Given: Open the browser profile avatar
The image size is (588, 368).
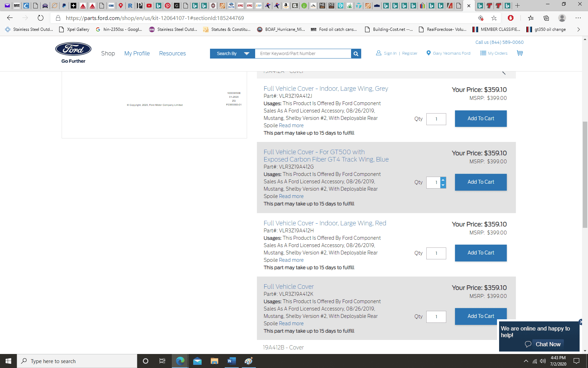Looking at the screenshot, I should pyautogui.click(x=562, y=18).
